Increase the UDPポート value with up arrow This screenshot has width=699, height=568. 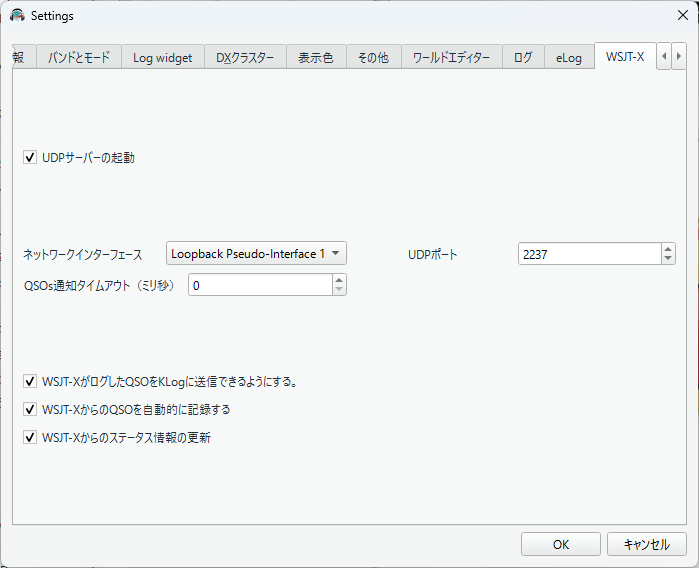[x=668, y=249]
